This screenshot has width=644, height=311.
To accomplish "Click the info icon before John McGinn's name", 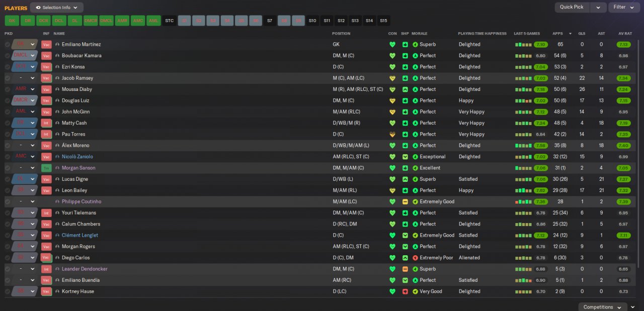I will coord(57,112).
